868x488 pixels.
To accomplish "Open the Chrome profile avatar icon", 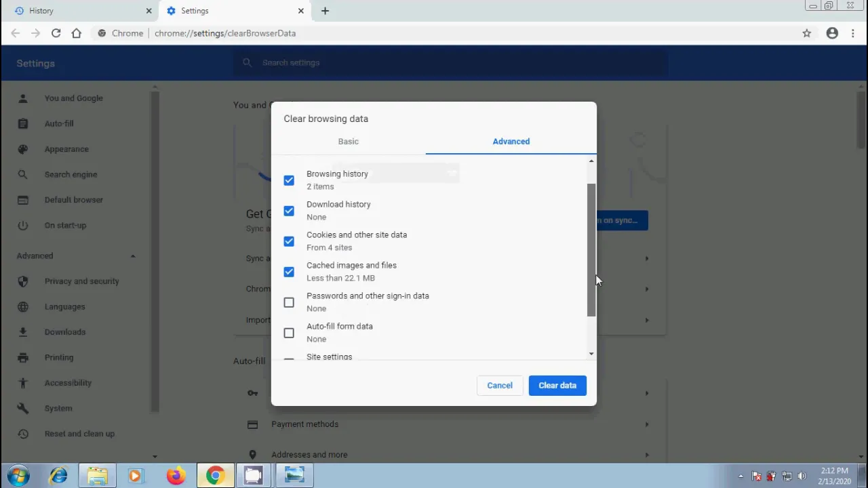I will (x=832, y=33).
